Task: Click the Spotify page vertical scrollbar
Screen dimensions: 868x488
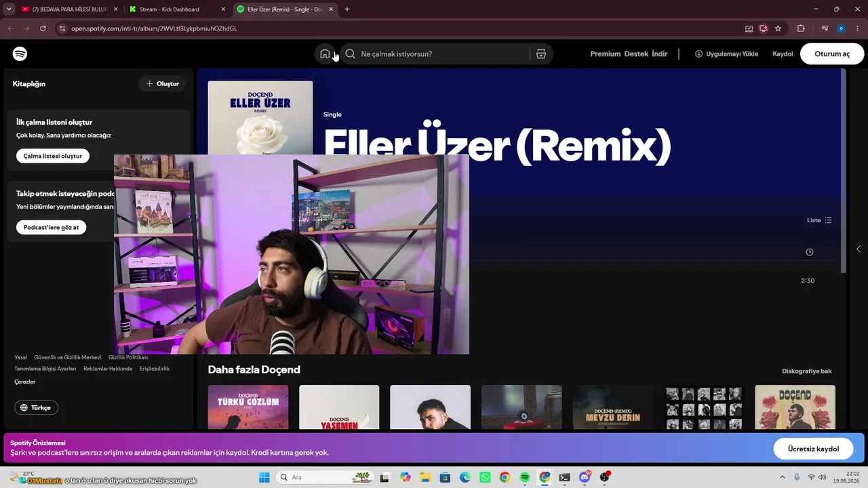Action: click(x=844, y=169)
